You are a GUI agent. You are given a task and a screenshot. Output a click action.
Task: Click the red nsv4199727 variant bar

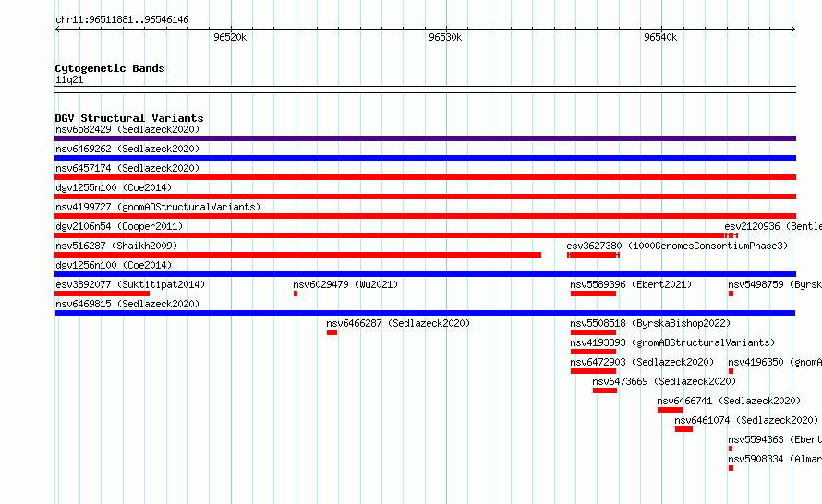tap(425, 216)
